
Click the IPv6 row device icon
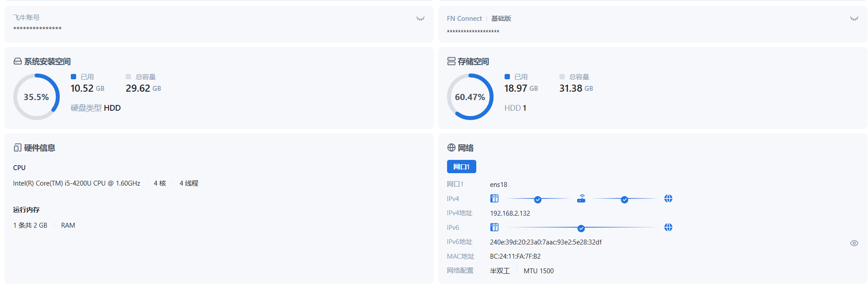pos(494,227)
